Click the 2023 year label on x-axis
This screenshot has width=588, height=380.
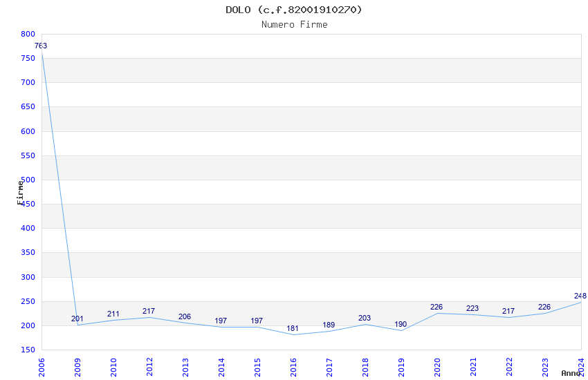pos(545,367)
